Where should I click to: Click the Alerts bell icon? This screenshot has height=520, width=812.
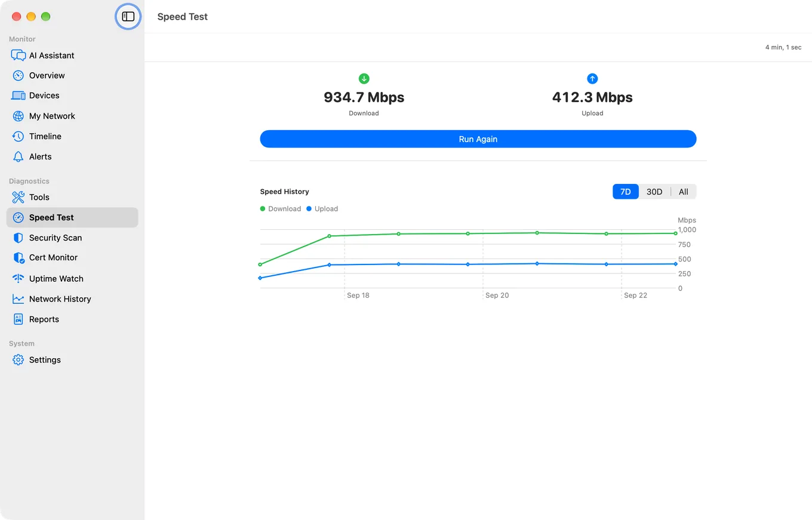tap(18, 156)
